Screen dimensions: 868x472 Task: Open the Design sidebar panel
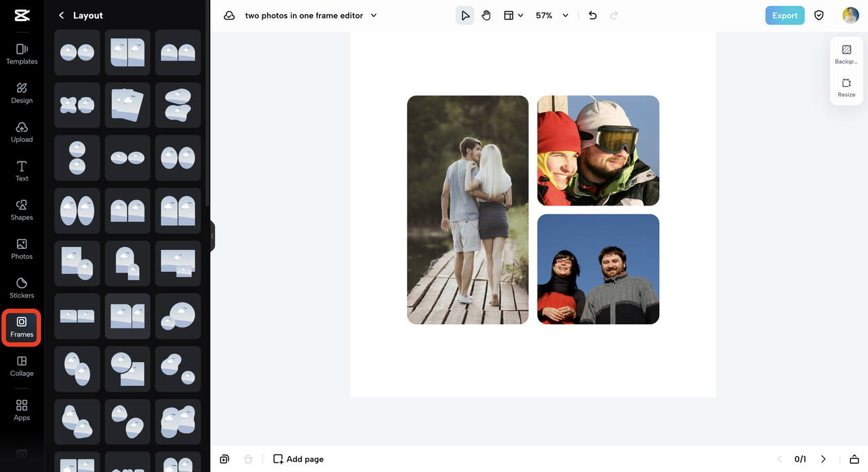pos(22,94)
